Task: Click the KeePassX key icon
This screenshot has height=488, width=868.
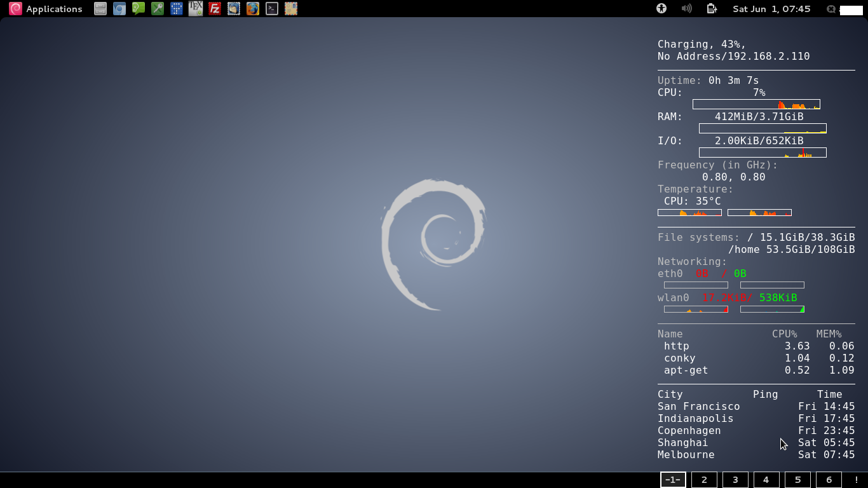Action: tap(157, 8)
